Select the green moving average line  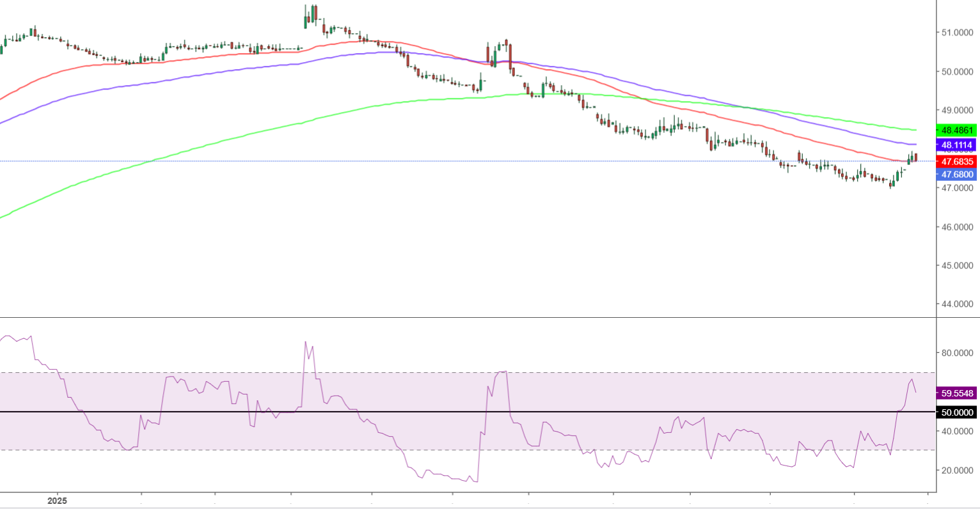pyautogui.click(x=192, y=148)
